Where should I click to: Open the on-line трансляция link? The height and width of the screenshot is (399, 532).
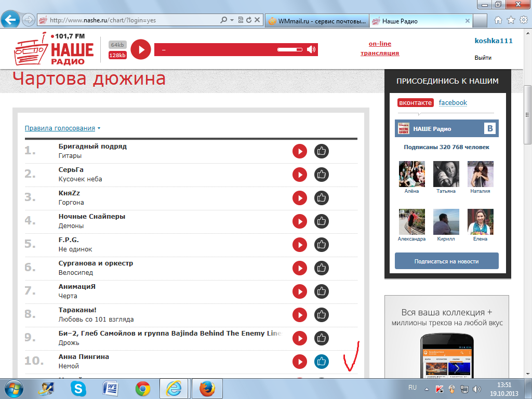(380, 48)
